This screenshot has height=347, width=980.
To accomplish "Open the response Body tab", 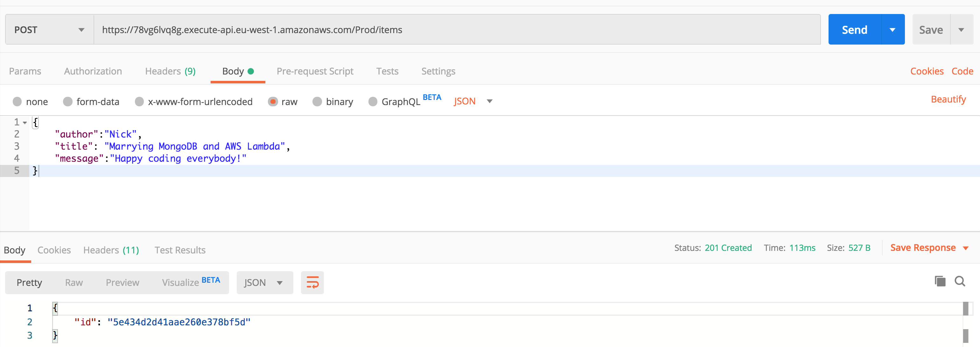I will (x=14, y=250).
